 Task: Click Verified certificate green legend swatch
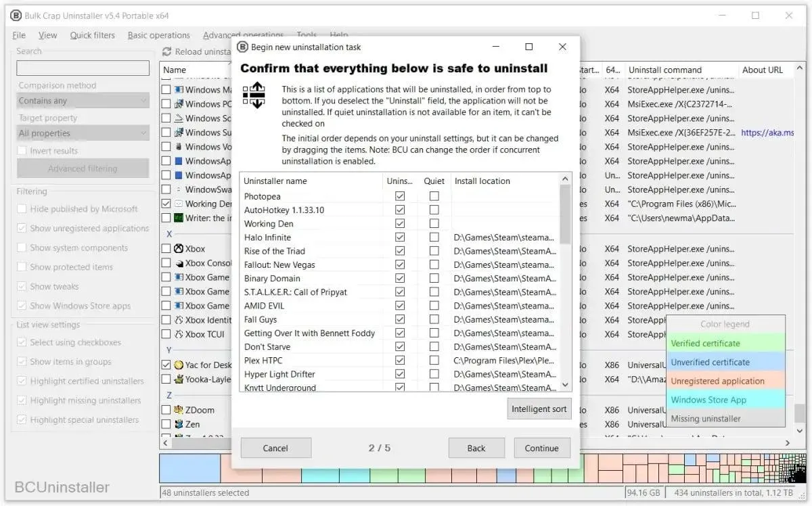[725, 343]
